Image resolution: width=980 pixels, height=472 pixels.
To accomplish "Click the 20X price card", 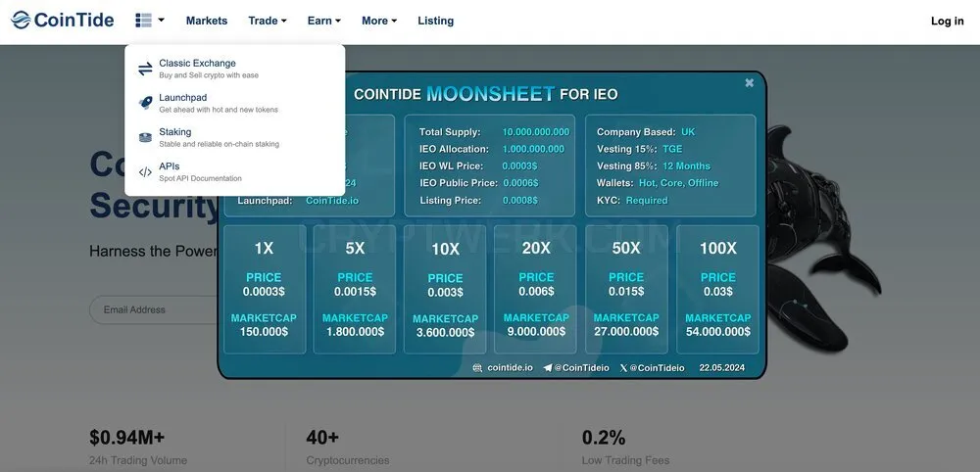I will 536,290.
